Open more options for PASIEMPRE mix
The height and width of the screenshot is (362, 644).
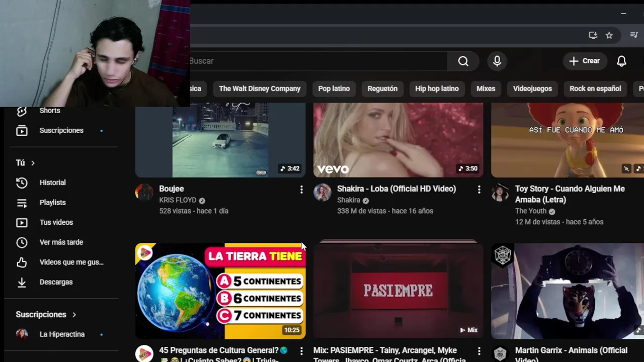click(479, 351)
